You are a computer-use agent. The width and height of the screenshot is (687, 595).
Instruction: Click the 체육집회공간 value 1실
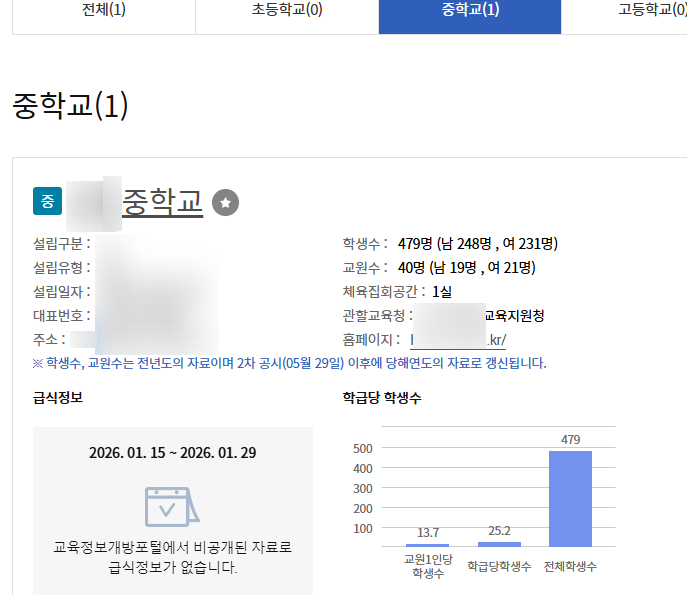point(442,292)
